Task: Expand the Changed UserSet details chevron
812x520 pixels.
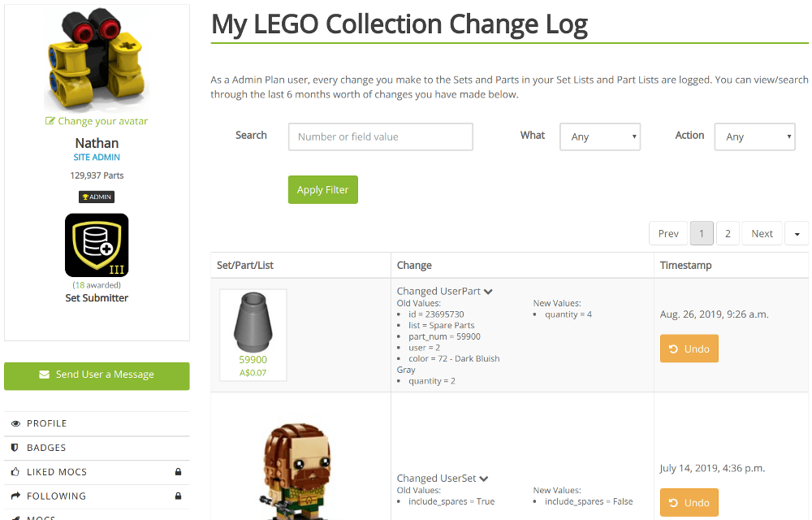Action: [484, 478]
